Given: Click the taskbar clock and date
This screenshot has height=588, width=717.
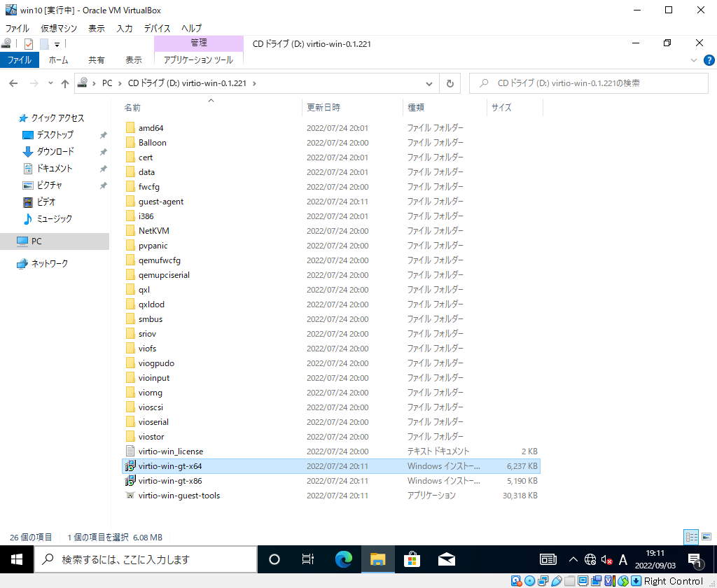Looking at the screenshot, I should coord(655,559).
